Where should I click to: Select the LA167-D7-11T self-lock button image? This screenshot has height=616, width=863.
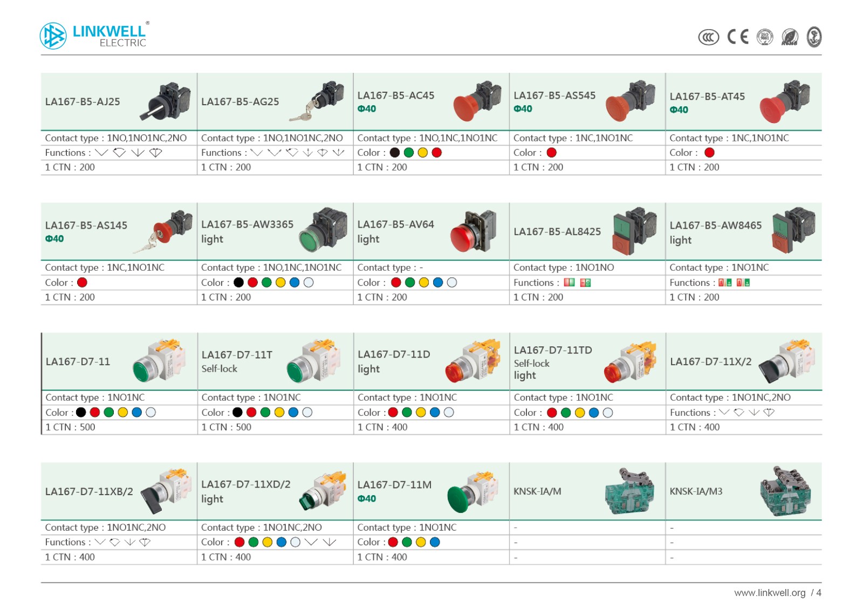(x=314, y=361)
